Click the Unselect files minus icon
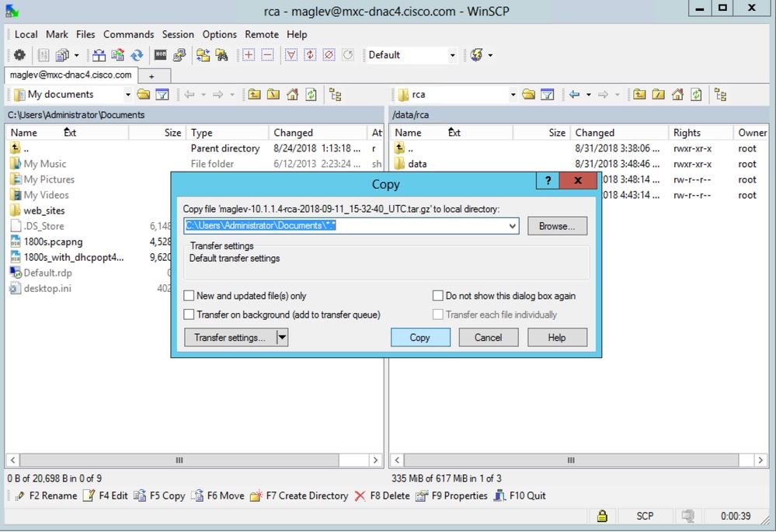The image size is (776, 532). click(267, 55)
